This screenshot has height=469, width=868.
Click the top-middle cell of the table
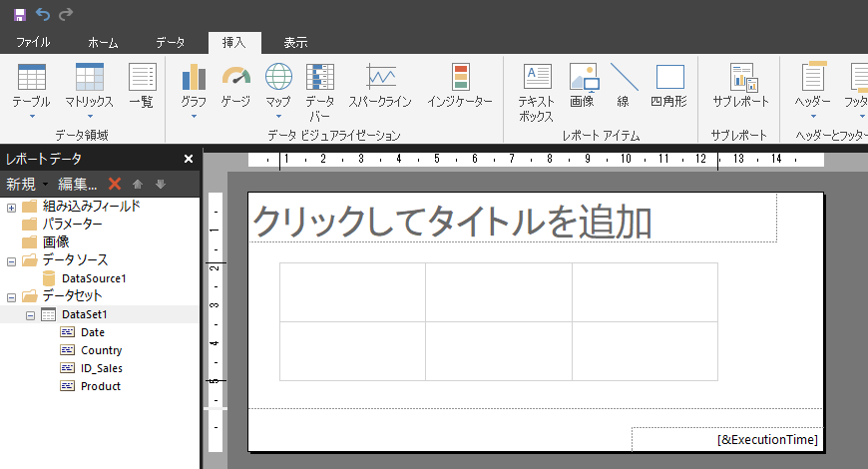click(x=499, y=292)
